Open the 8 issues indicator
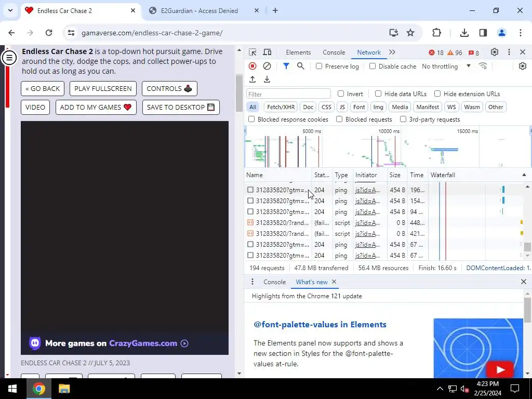The image size is (532, 399). [x=474, y=52]
